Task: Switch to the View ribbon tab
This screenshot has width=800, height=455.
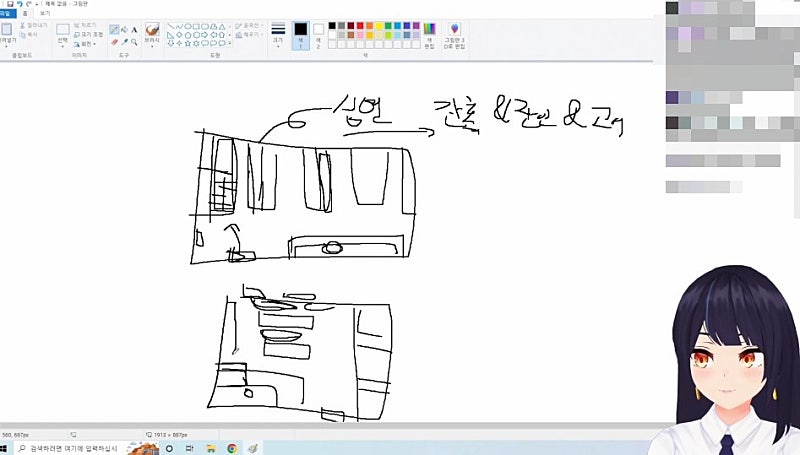Action: pos(44,13)
